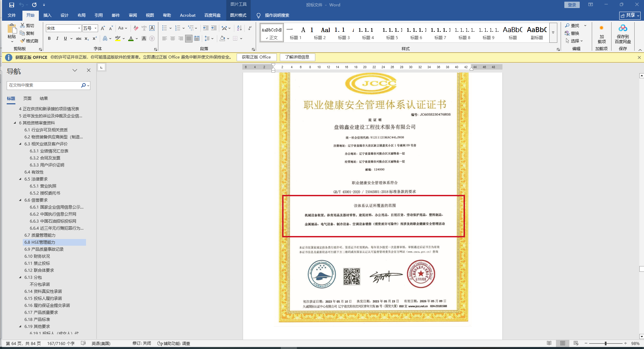This screenshot has width=644, height=349.
Task: Apply the 标题 1 style
Action: tap(296, 33)
